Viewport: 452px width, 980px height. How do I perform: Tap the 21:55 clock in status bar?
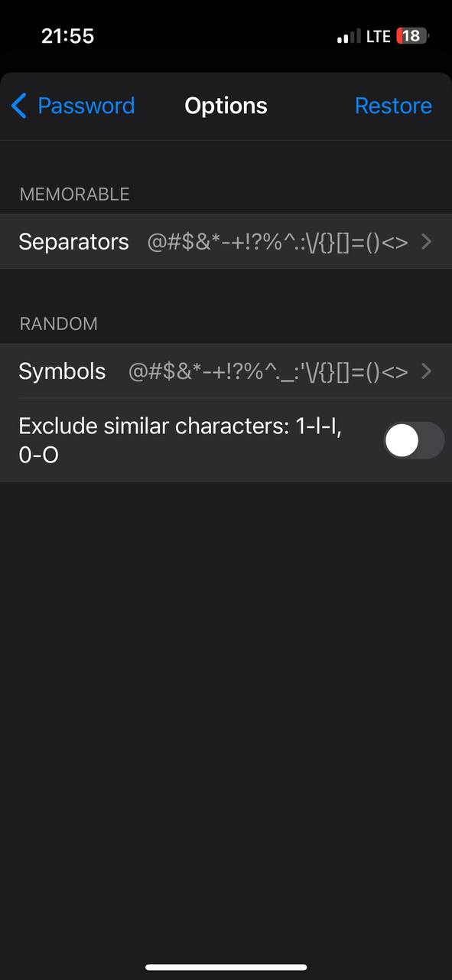click(x=67, y=36)
